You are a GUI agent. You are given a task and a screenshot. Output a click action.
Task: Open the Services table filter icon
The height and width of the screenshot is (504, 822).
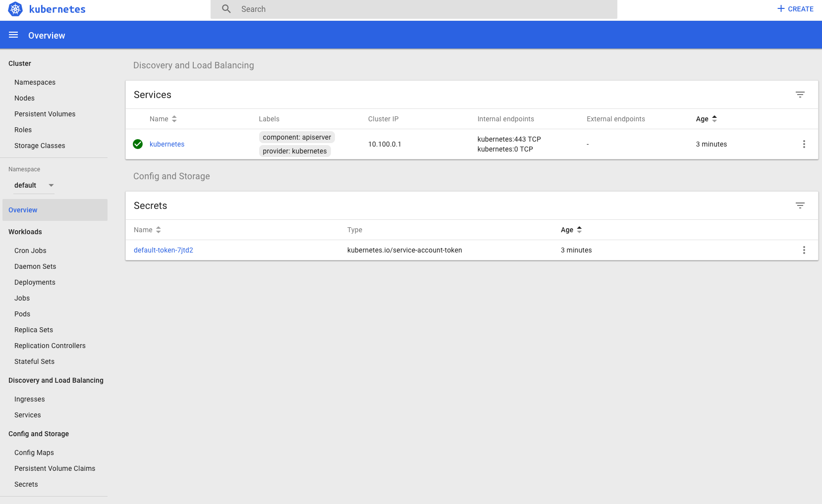pyautogui.click(x=800, y=95)
